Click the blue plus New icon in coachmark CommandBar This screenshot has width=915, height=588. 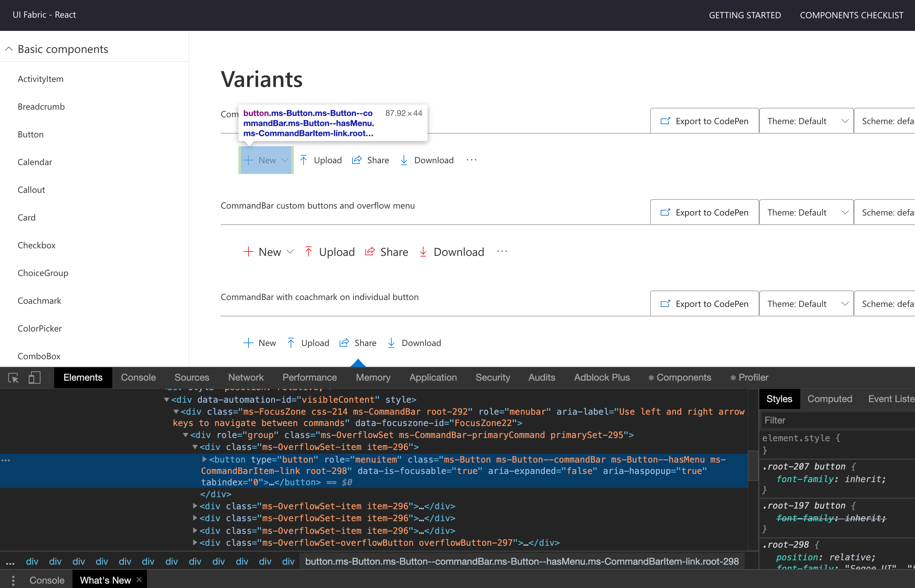pyautogui.click(x=248, y=343)
